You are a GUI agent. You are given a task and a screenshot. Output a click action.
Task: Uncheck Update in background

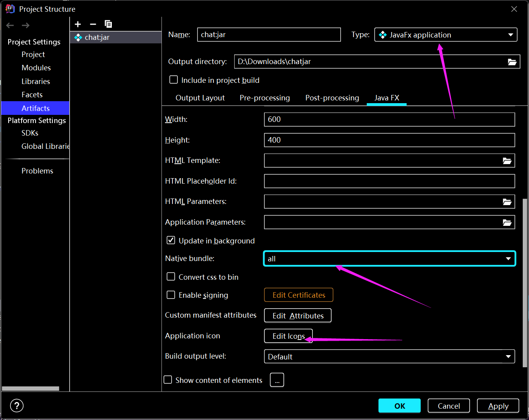click(171, 240)
